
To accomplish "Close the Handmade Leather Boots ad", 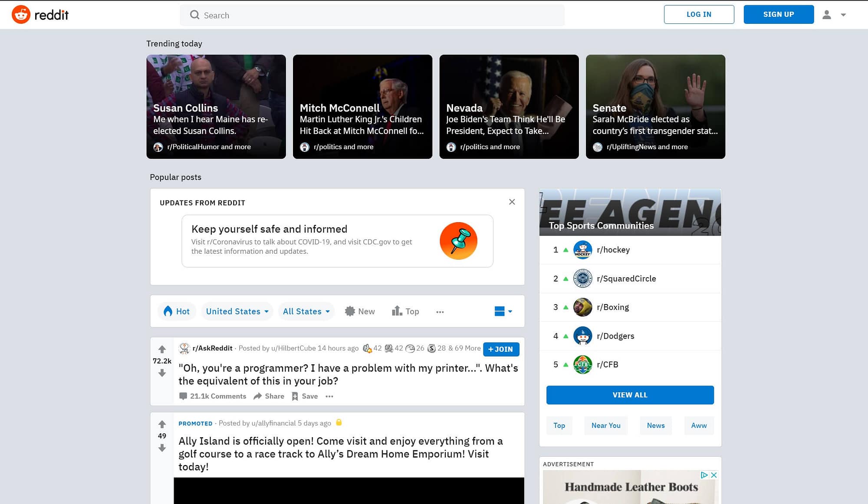I will (x=713, y=475).
